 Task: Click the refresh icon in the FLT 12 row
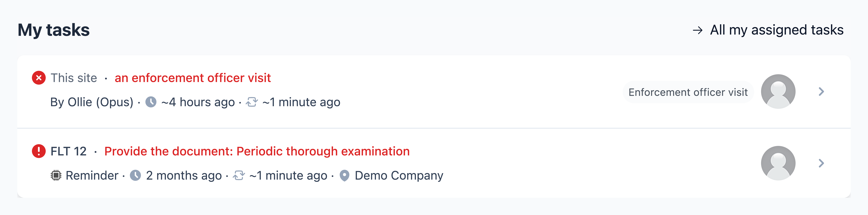pos(239,176)
